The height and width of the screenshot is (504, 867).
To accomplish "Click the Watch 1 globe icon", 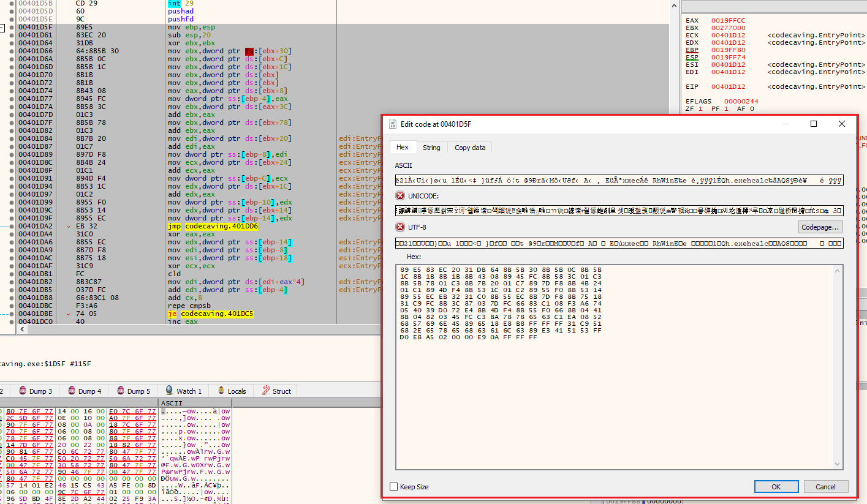I will (x=169, y=391).
